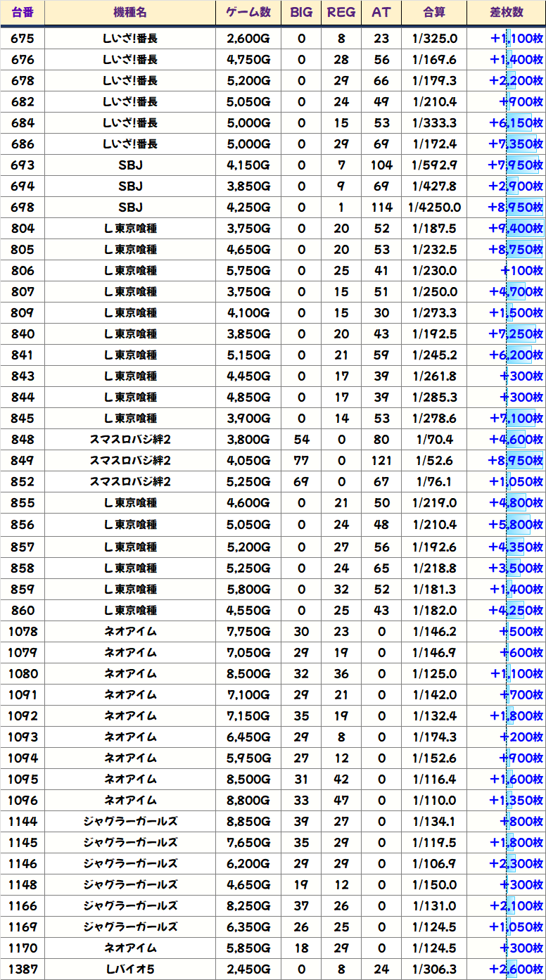Select the BIG column header
The image size is (546, 980).
click(301, 13)
